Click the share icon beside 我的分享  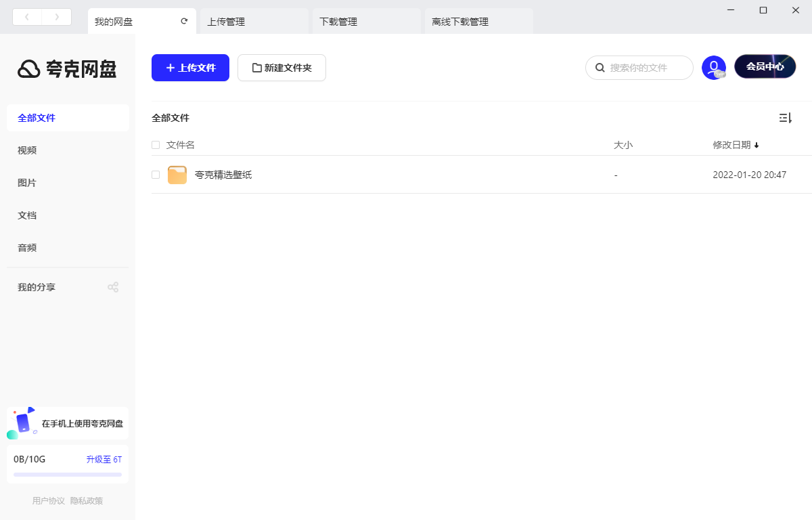point(113,286)
